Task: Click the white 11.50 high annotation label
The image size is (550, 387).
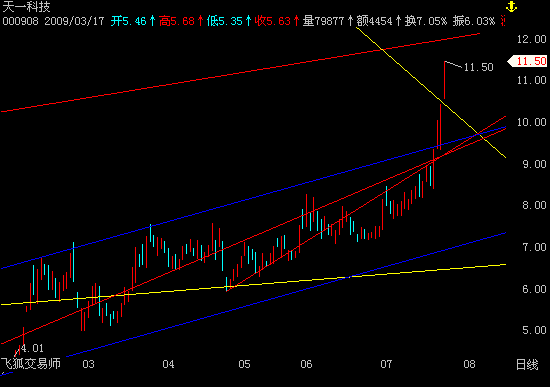Action: 479,67
